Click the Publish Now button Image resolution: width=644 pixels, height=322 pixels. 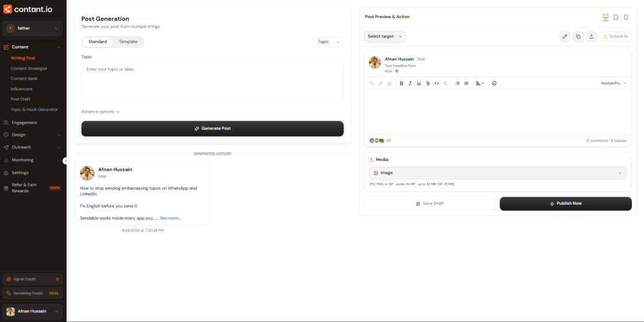pyautogui.click(x=566, y=204)
